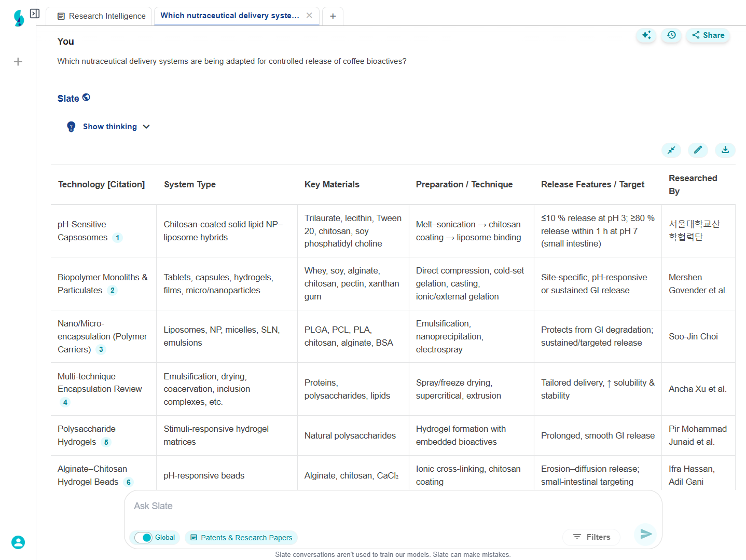Toggle the Patents & Research Papers chip
The width and height of the screenshot is (746, 560).
(x=241, y=538)
